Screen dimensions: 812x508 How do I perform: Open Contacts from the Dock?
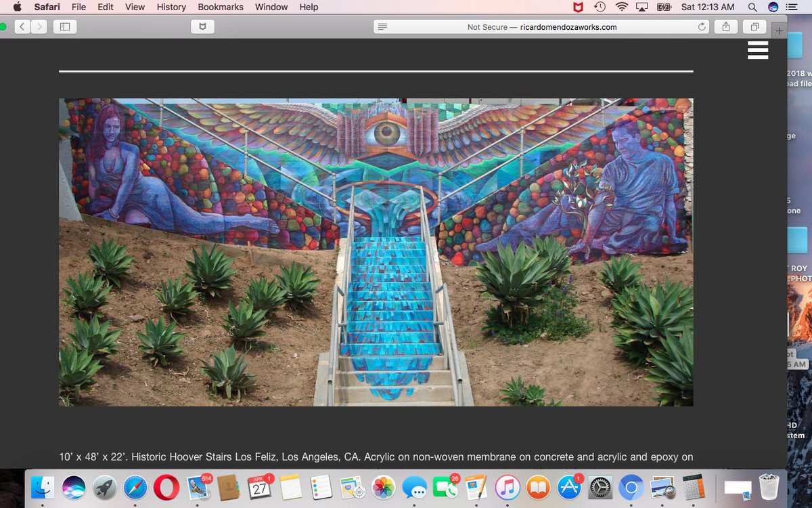coord(229,487)
